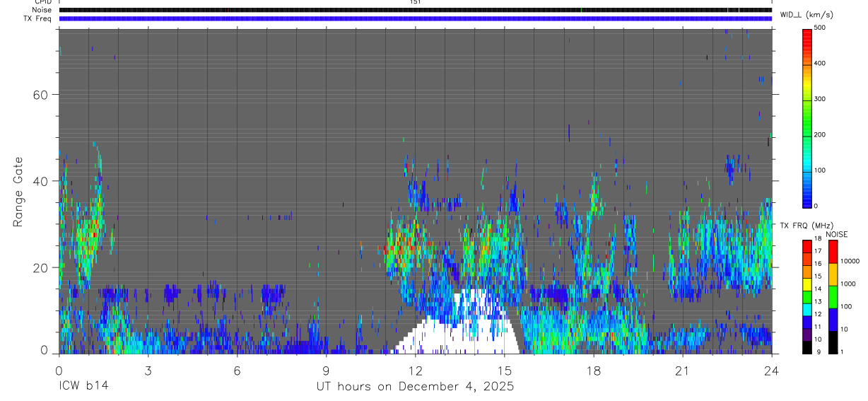Click the 12 tick on UT hours axis

point(415,371)
